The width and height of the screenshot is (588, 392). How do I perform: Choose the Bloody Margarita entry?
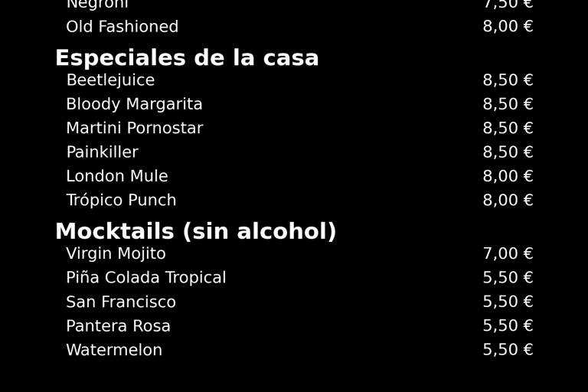(x=134, y=104)
